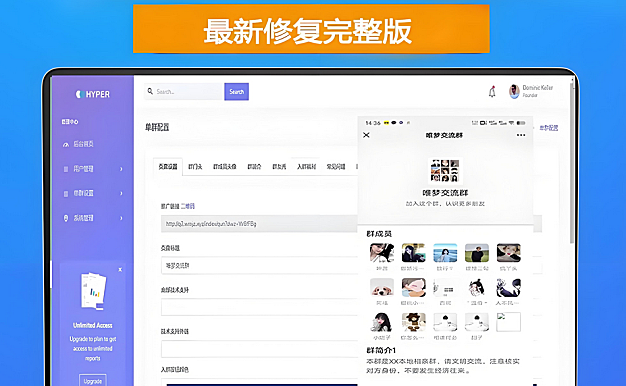Open the three-dot menu in the phone preview
Image resolution: width=626 pixels, height=386 pixels.
coord(521,135)
